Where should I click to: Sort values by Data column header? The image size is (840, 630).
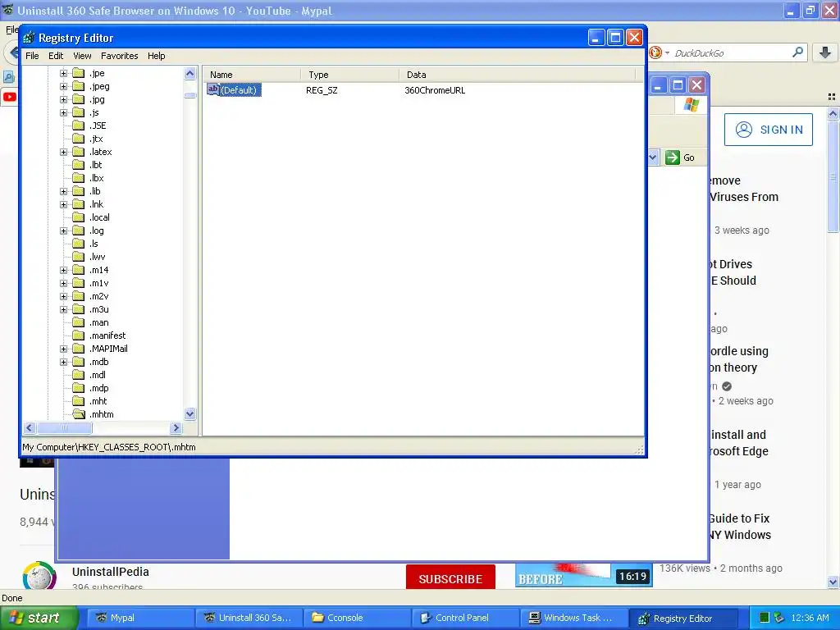[517, 75]
